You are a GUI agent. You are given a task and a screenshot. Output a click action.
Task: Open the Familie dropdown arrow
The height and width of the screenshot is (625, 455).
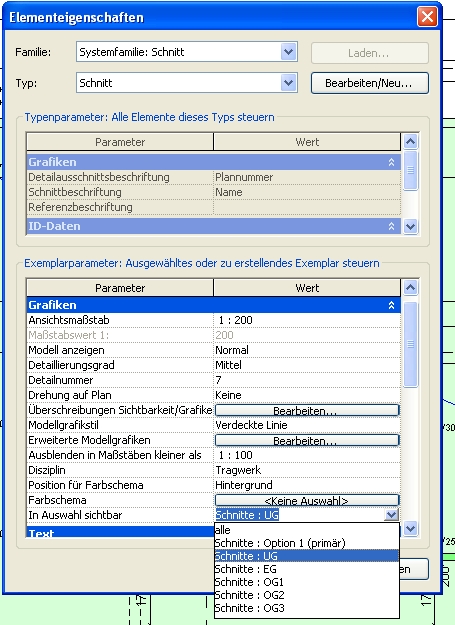click(288, 52)
